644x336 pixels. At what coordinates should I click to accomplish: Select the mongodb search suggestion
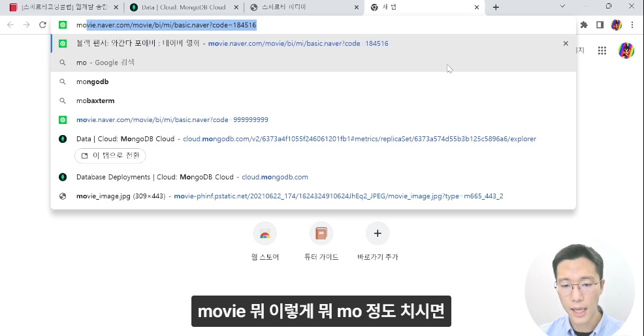(313, 82)
